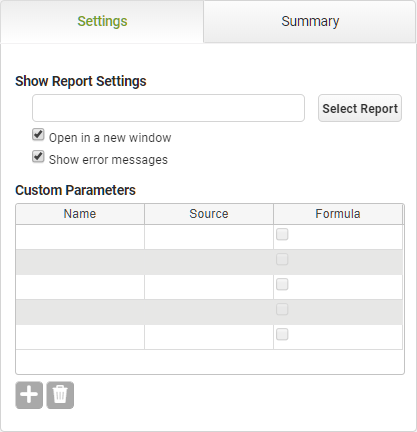The width and height of the screenshot is (417, 432).
Task: Select the fifth row Name cell
Action: tap(80, 337)
